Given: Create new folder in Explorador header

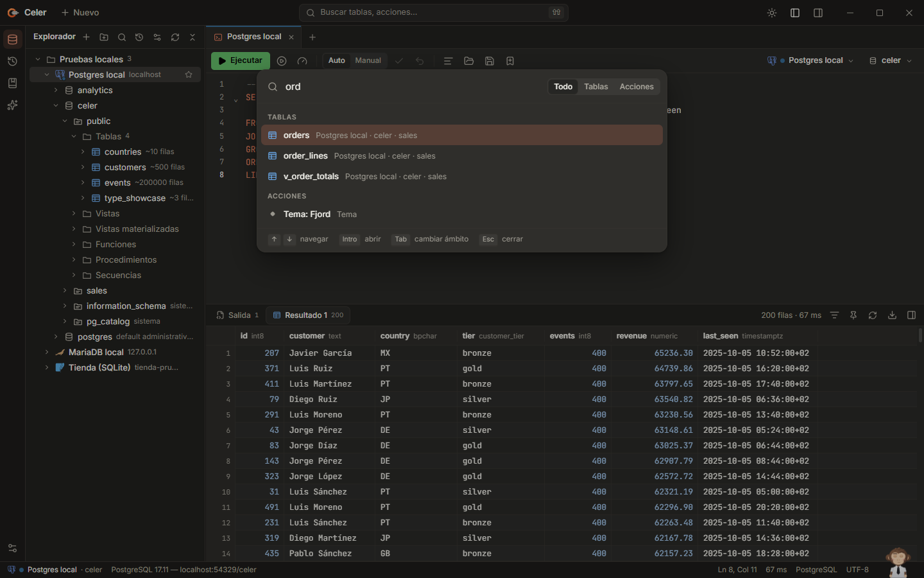Looking at the screenshot, I should [x=104, y=37].
